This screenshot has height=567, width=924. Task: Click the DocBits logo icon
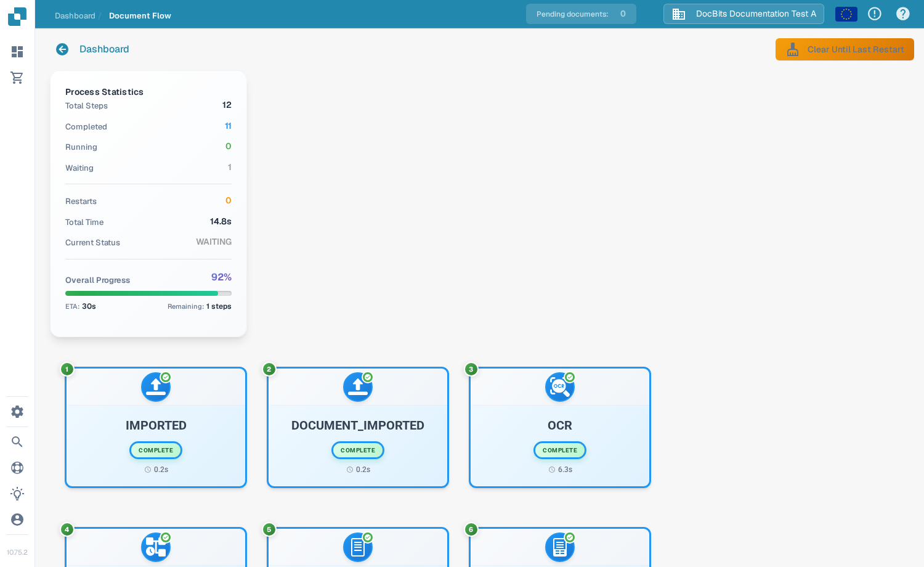pyautogui.click(x=17, y=17)
